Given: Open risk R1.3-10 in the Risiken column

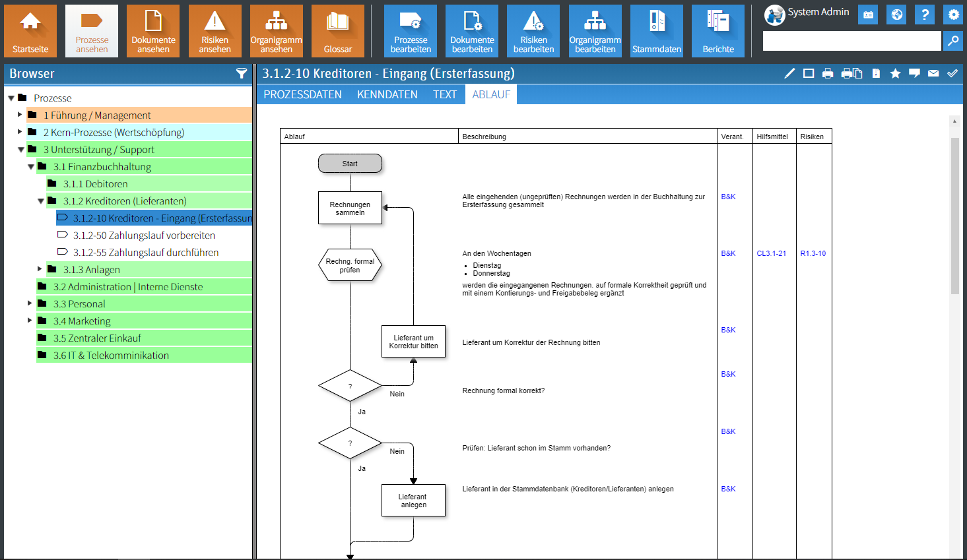Looking at the screenshot, I should [813, 253].
